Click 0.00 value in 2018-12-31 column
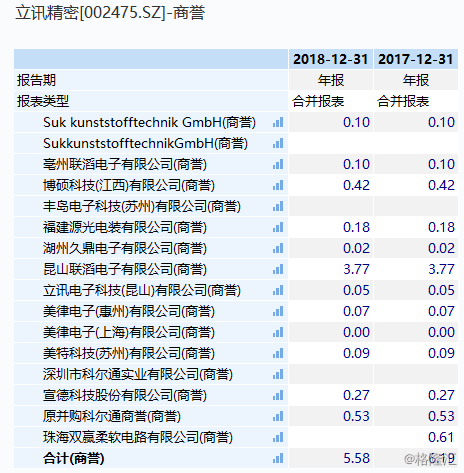464x473 pixels. pos(356,332)
